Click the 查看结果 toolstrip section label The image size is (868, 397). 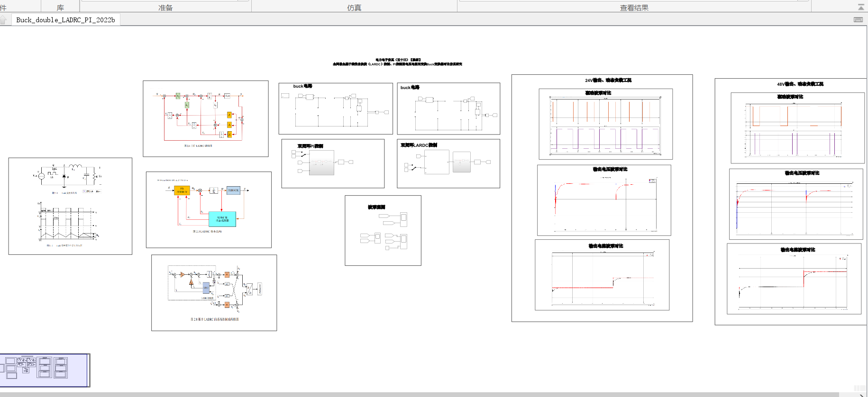point(634,8)
